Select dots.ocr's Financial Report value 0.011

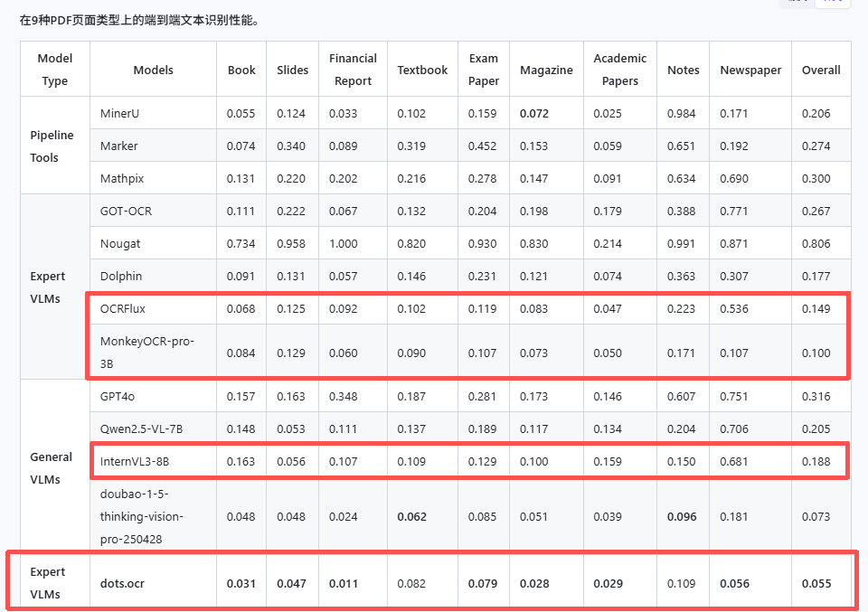[x=344, y=584]
